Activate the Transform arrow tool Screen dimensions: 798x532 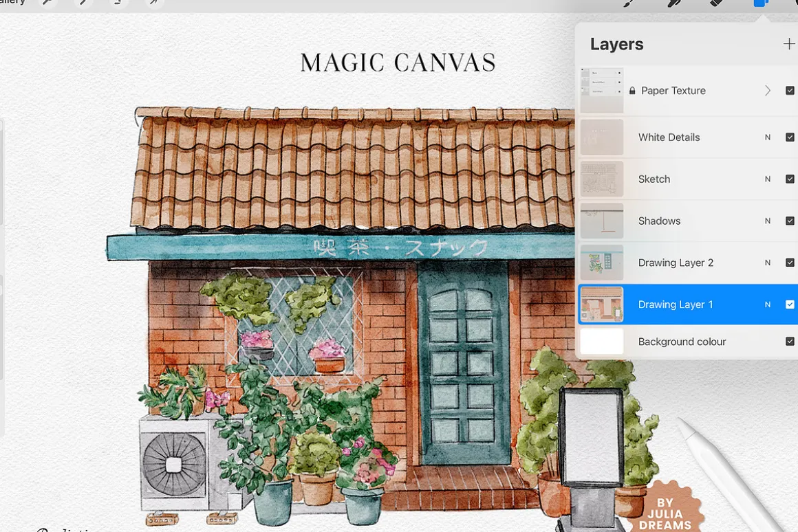click(153, 3)
